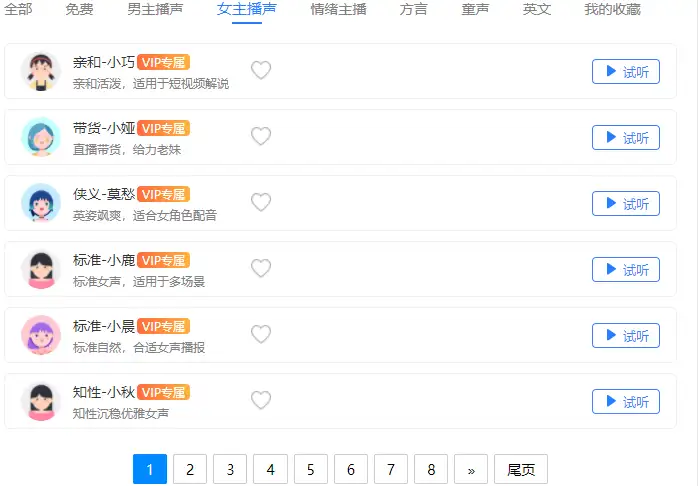Viewport: 698px width, 486px height.
Task: Switch to the 男主播声 tab
Action: click(x=155, y=9)
